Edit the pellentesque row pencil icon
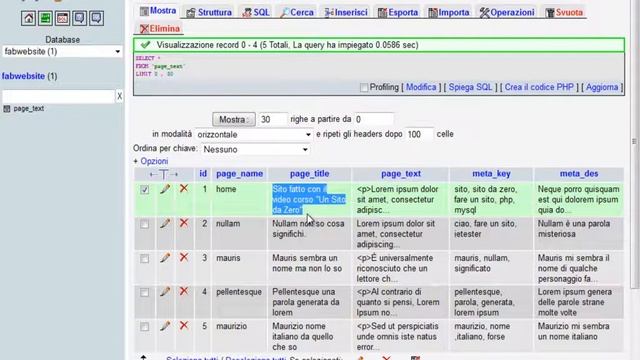Image resolution: width=640 pixels, height=360 pixels. point(165,292)
